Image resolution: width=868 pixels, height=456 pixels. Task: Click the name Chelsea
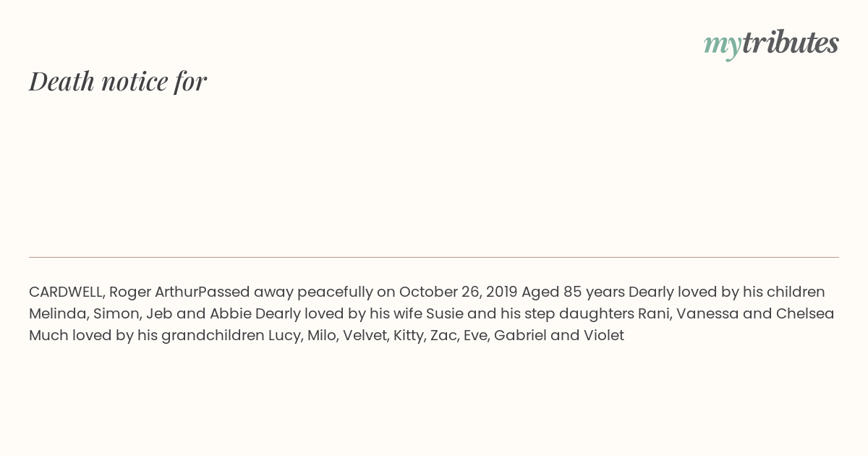click(805, 314)
